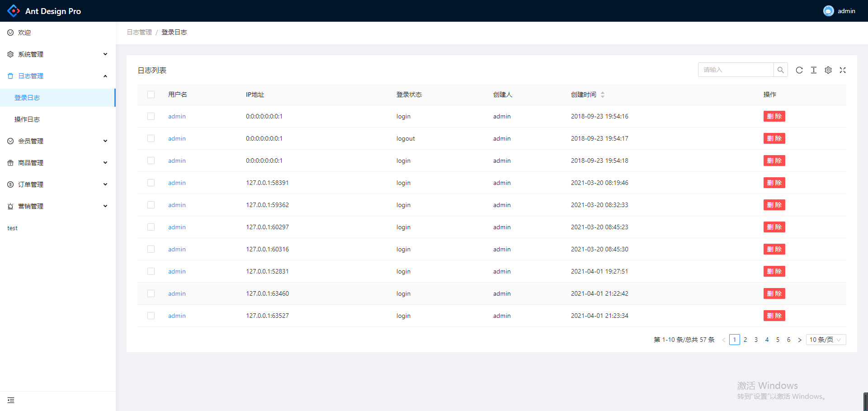Check the logout row checkbox
The width and height of the screenshot is (868, 411).
(x=151, y=138)
